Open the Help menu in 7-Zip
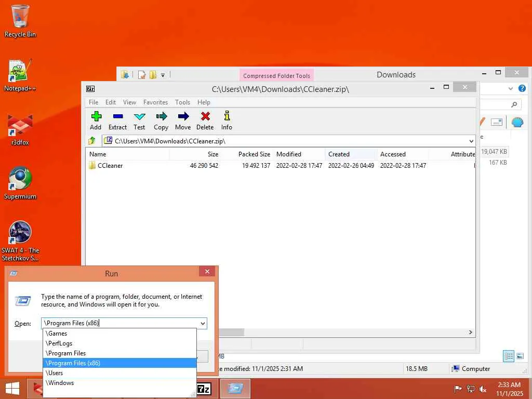 pos(204,102)
